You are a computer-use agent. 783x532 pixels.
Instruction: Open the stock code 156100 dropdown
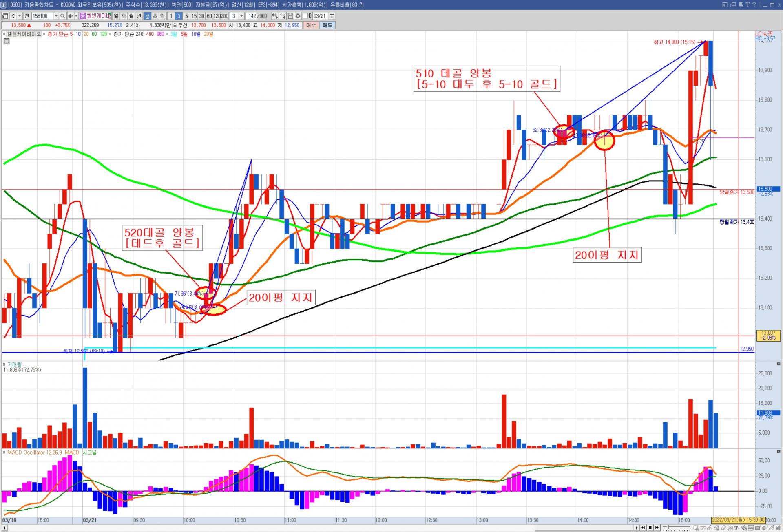click(x=56, y=16)
